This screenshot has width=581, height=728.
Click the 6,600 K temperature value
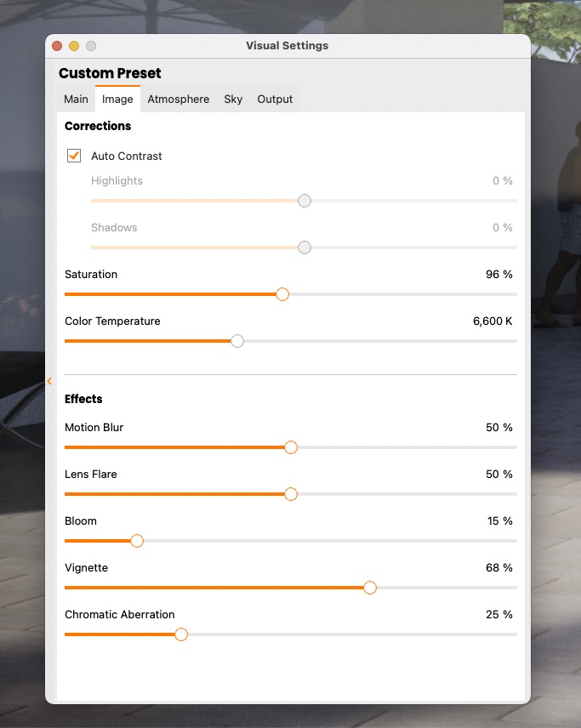tap(493, 321)
